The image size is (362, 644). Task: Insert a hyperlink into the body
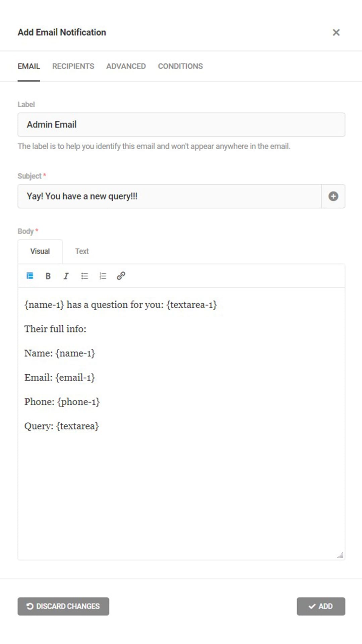(x=120, y=276)
